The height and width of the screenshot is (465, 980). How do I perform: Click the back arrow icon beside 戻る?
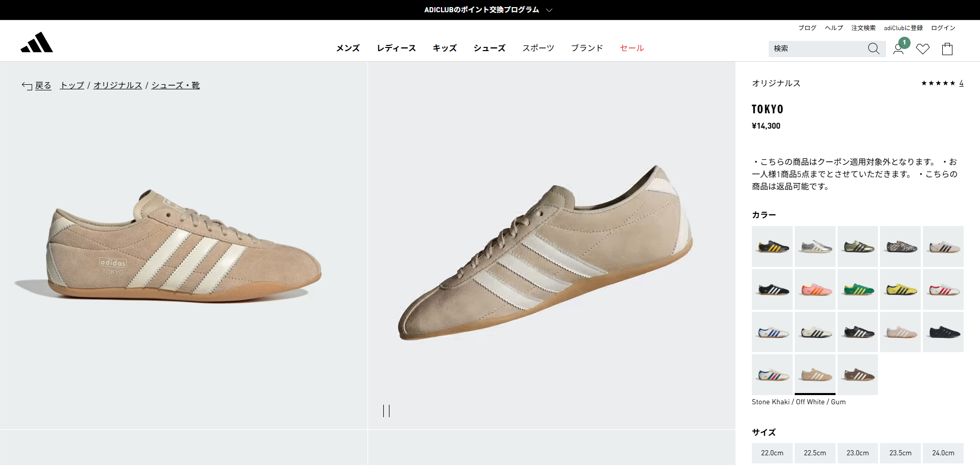27,86
